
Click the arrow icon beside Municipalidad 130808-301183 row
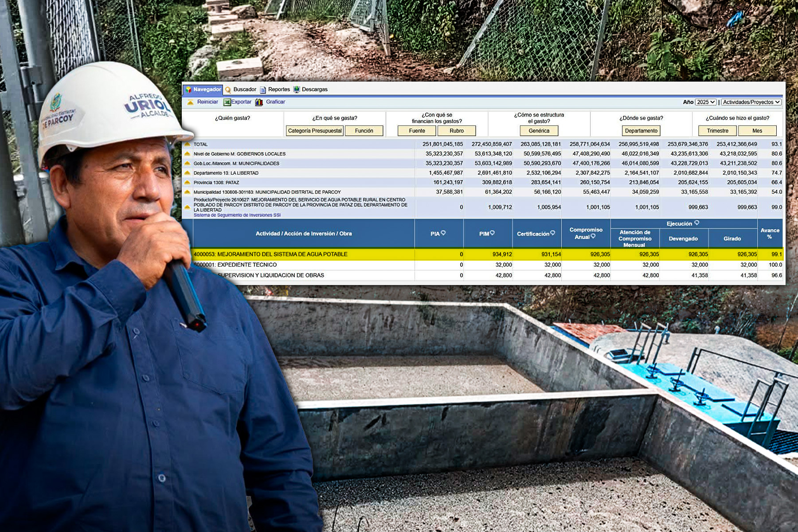point(187,192)
